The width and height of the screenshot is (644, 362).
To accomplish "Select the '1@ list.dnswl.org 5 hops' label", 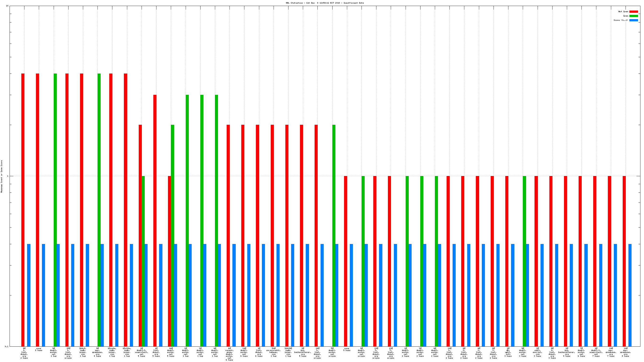I will coord(156,352).
